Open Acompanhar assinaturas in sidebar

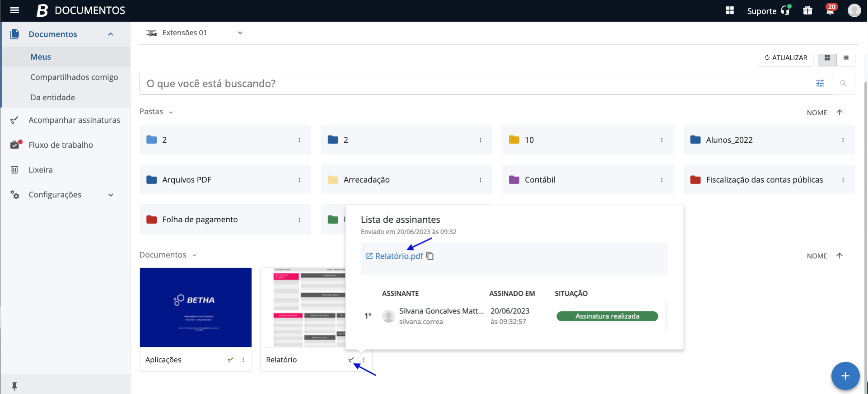[x=74, y=120]
